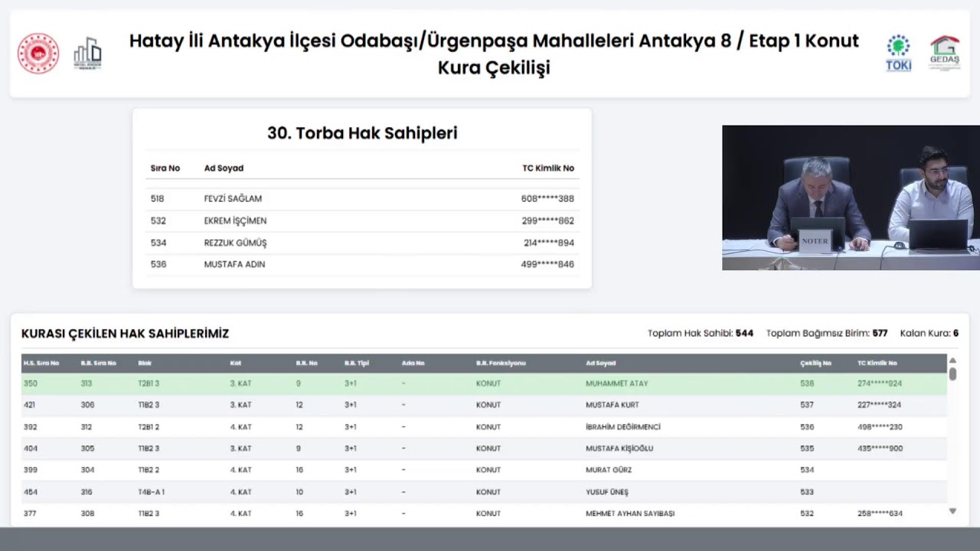Image resolution: width=980 pixels, height=551 pixels.
Task: Select the İBRAHİM DEĞİRMENCİ row
Action: pyautogui.click(x=484, y=427)
